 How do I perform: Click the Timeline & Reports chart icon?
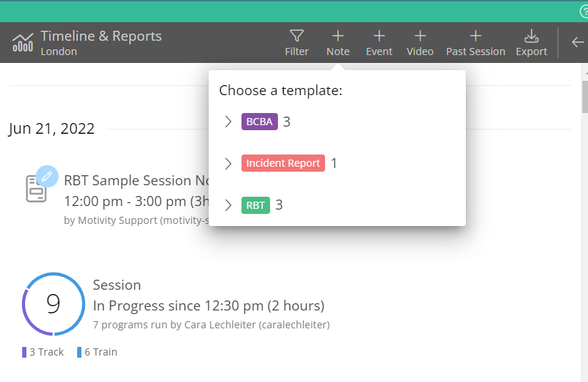pyautogui.click(x=23, y=42)
